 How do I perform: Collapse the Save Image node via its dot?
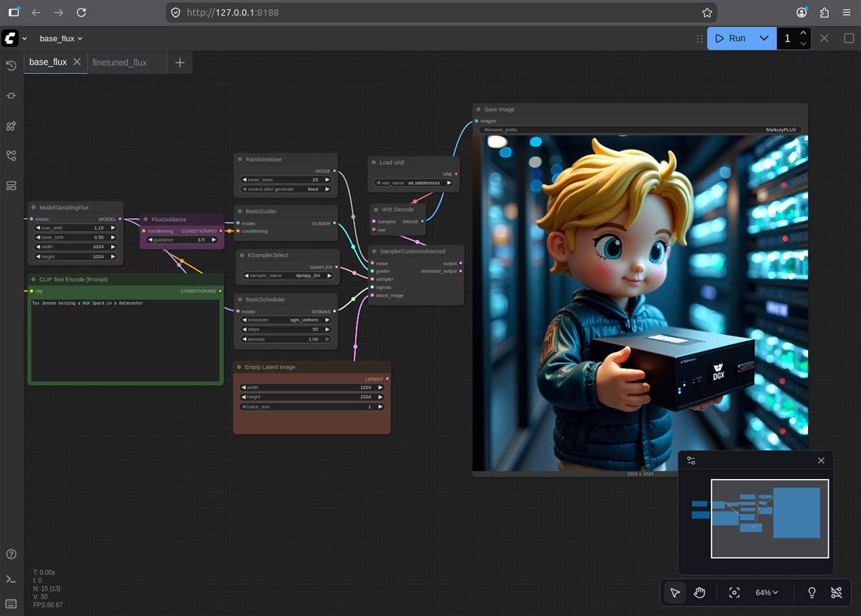[x=478, y=109]
